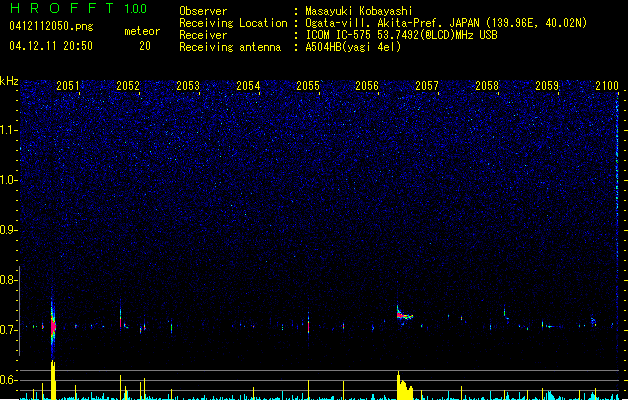This screenshot has height=400, width=629.
Task: Click the 2053 time axis marker
Action: [x=188, y=85]
